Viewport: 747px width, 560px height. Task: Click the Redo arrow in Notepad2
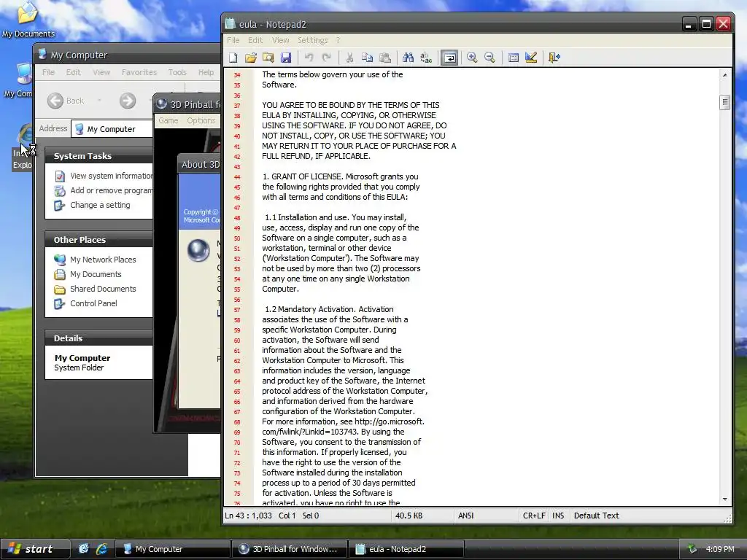tap(326, 58)
